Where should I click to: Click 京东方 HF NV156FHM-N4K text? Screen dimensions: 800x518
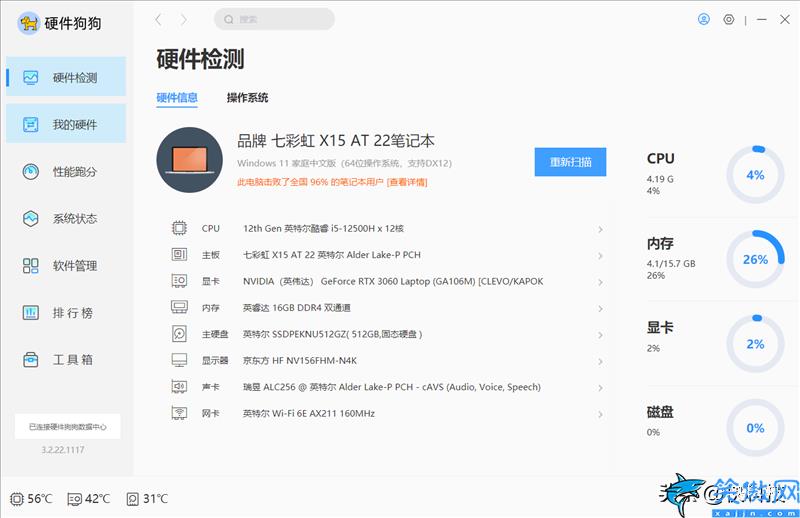click(x=300, y=360)
